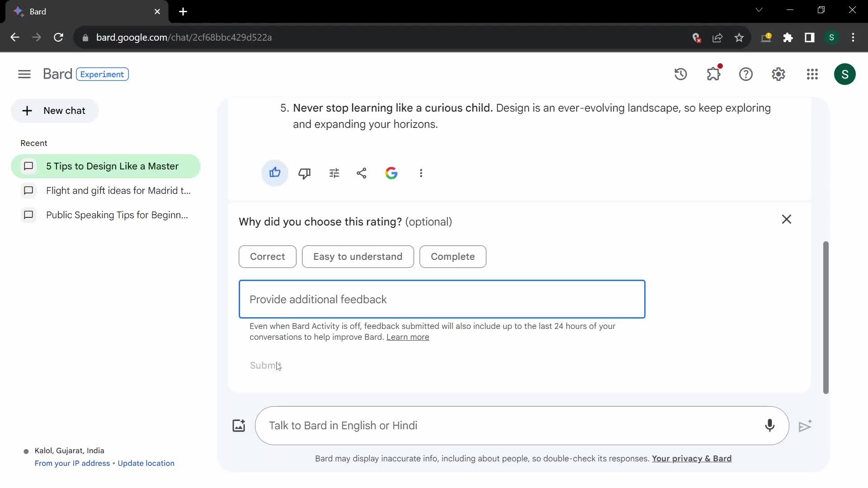The image size is (868, 488).
Task: Click the thumbs down icon
Action: (x=305, y=173)
